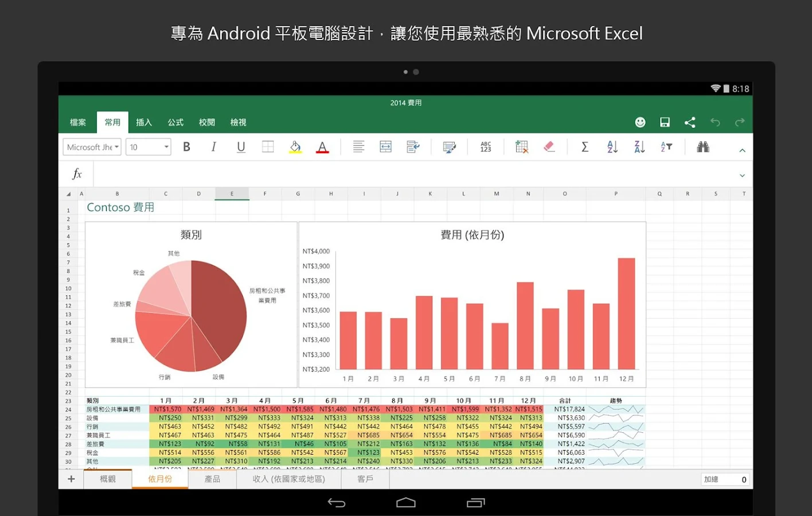The height and width of the screenshot is (516, 812).
Task: Click the Clear eraser icon
Action: (x=549, y=147)
